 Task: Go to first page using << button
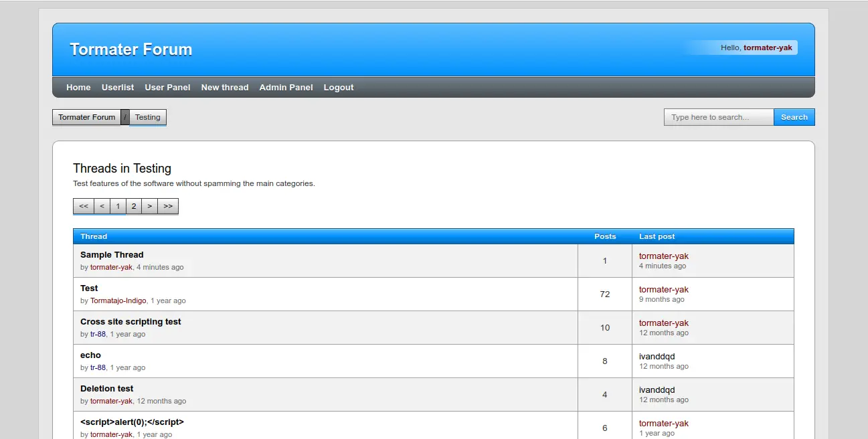pyautogui.click(x=84, y=206)
